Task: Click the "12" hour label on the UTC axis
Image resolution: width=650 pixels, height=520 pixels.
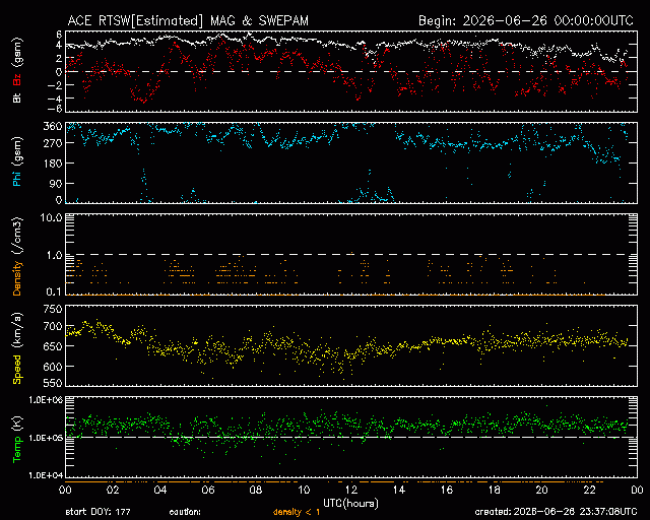Action: click(x=351, y=490)
